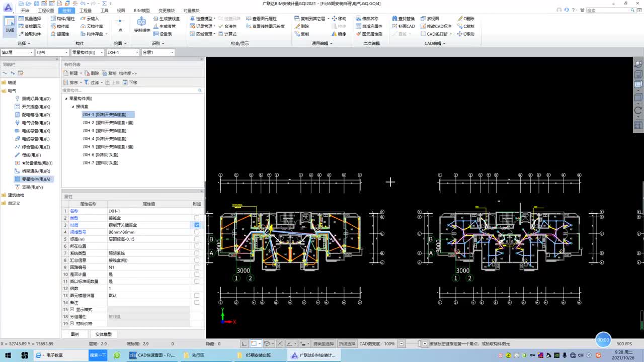Switch to the 工程量 ribbon tab
The image size is (644, 362).
coord(86,10)
